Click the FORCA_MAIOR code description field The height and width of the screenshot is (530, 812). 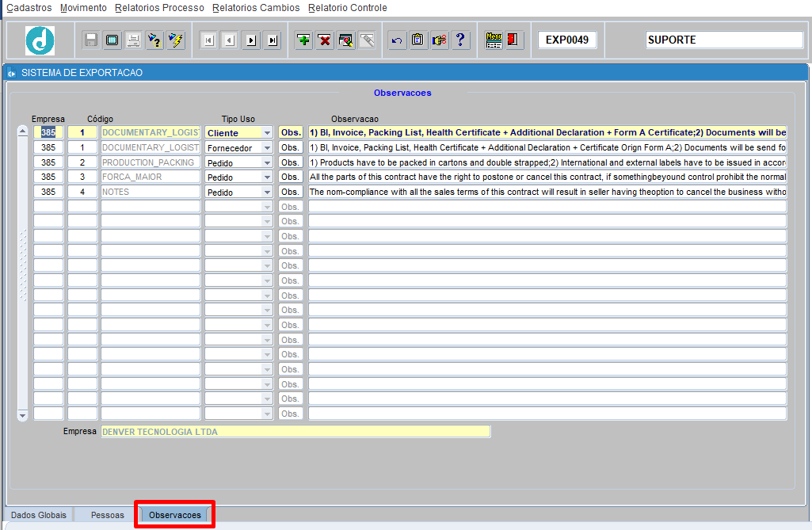coord(151,177)
